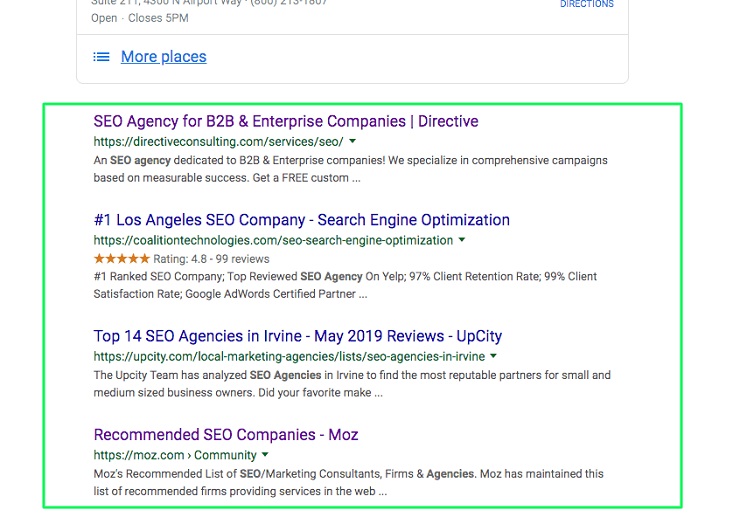Click the DIRECTIONS link
This screenshot has height=517, width=740.
click(587, 4)
